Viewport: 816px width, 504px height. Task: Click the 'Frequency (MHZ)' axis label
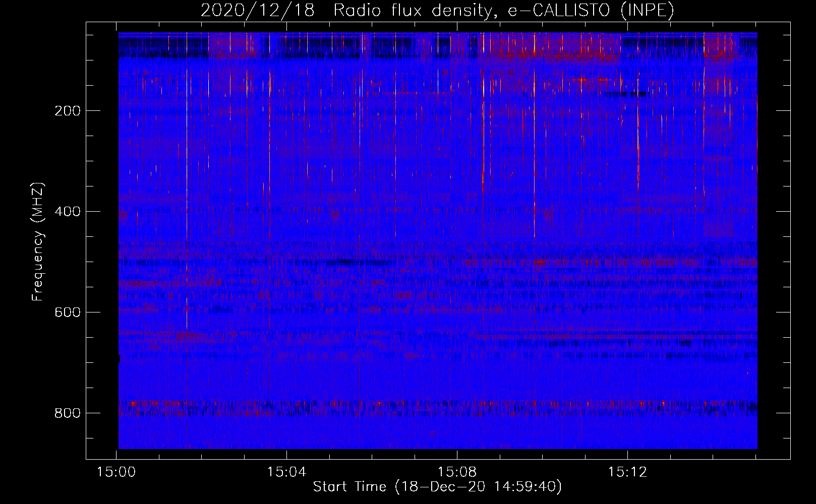[x=38, y=241]
